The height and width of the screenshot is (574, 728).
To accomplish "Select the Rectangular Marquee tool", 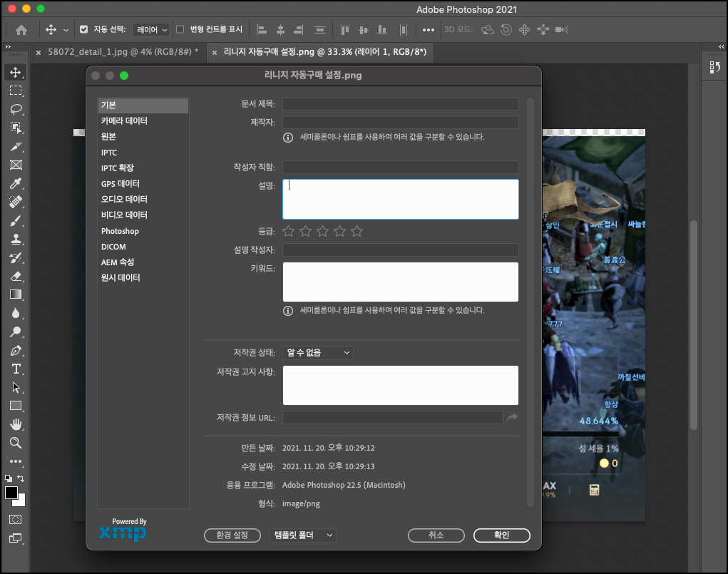I will [16, 91].
